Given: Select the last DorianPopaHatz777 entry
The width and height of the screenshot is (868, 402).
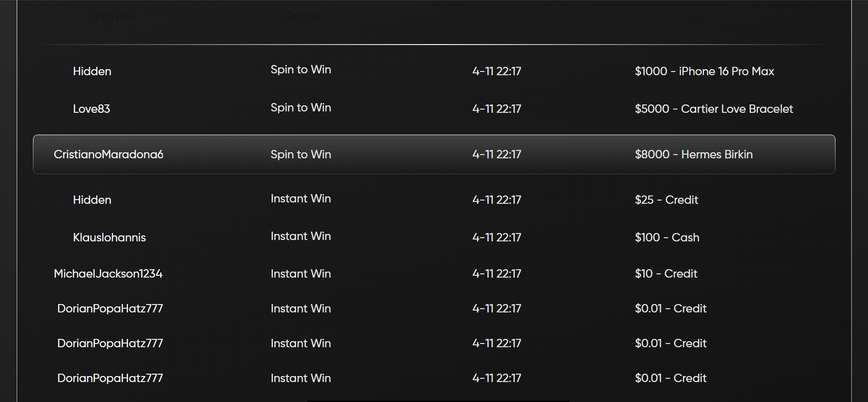Looking at the screenshot, I should coord(110,378).
